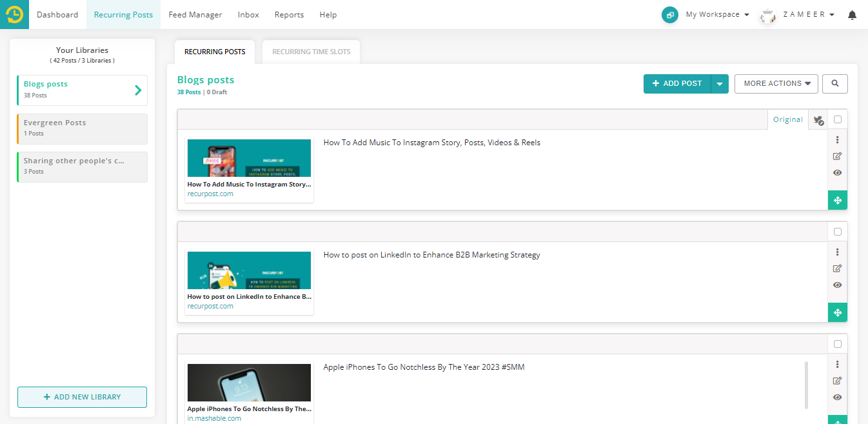
Task: Click the 'Your Libraries' heading
Action: pos(82,50)
